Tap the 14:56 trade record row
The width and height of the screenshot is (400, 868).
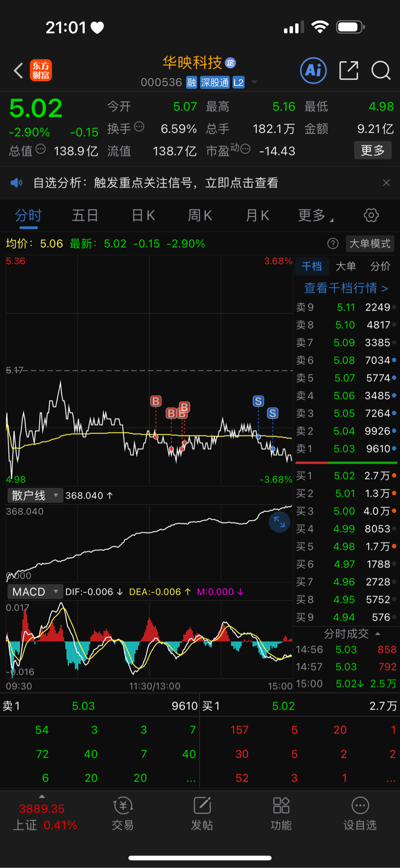click(346, 650)
